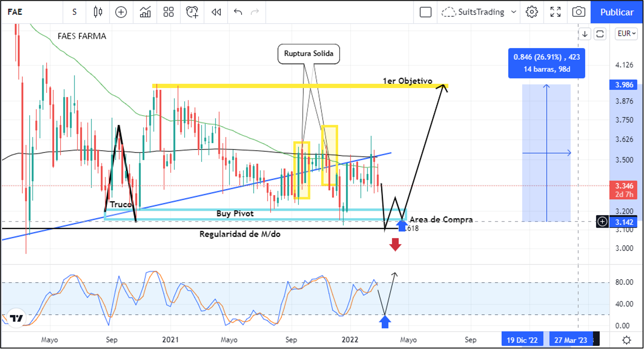Start bar replay with the rewind icon
The width and height of the screenshot is (644, 349).
coord(216,12)
